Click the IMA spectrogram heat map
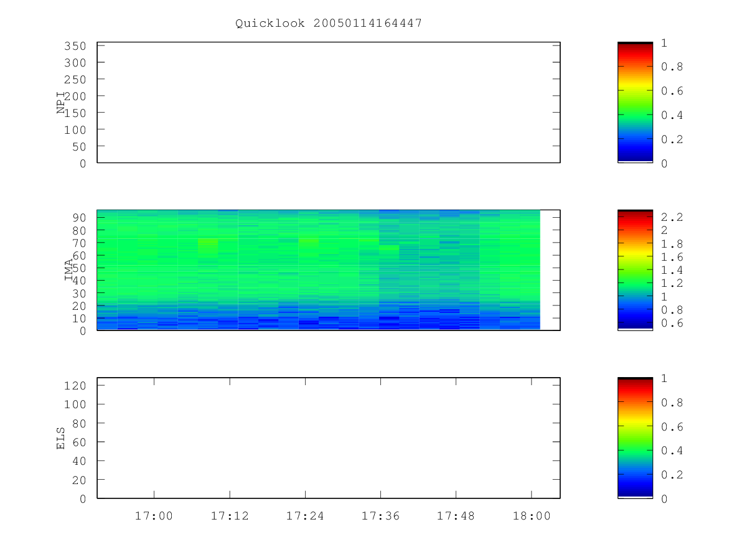This screenshot has width=747, height=560. pyautogui.click(x=319, y=270)
